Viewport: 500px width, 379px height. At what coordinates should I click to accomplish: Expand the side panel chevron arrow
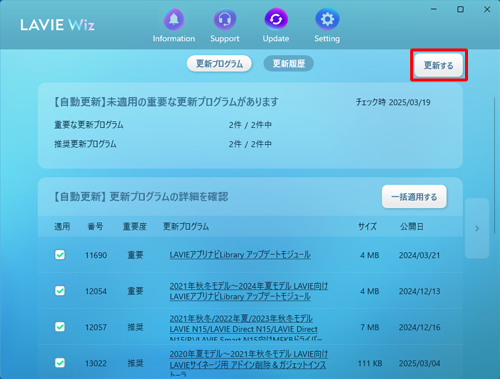click(477, 228)
